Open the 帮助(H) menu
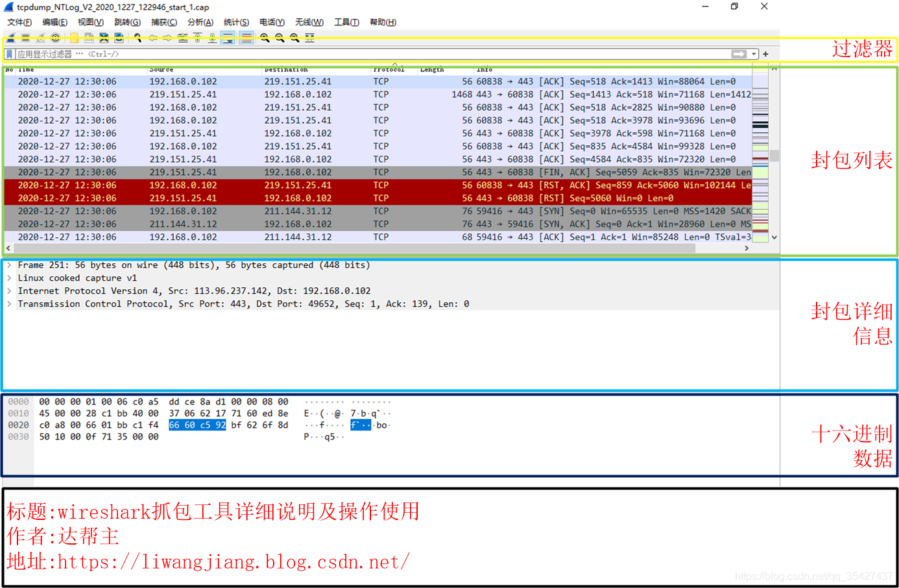899x588 pixels. click(383, 22)
